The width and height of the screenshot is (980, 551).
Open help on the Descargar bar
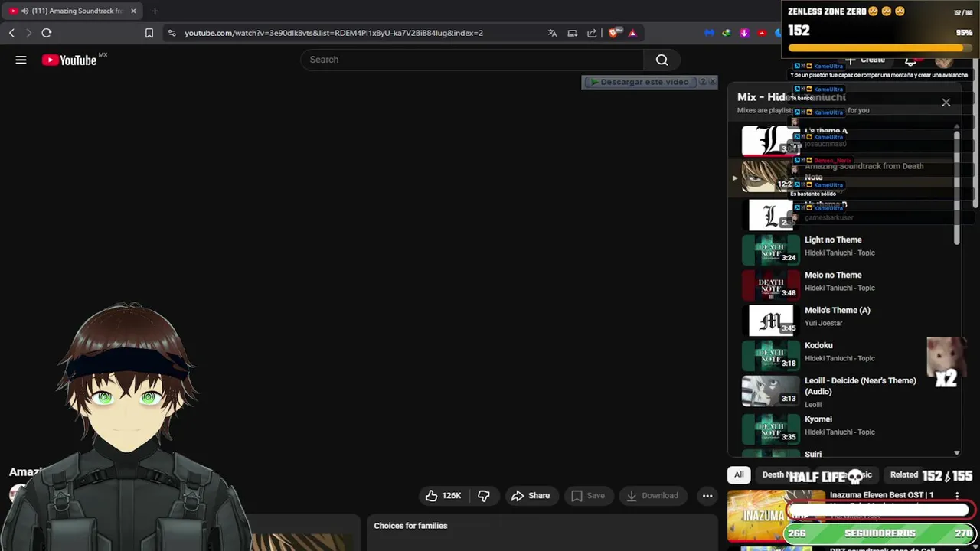(x=703, y=82)
